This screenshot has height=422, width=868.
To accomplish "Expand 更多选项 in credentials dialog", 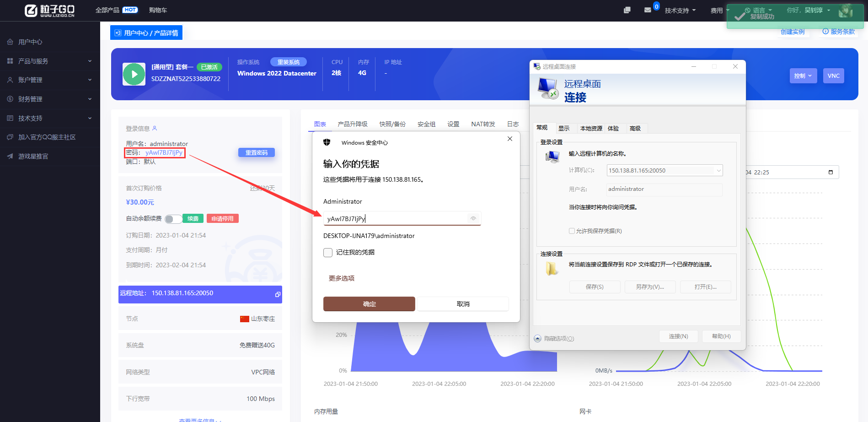I will click(342, 278).
